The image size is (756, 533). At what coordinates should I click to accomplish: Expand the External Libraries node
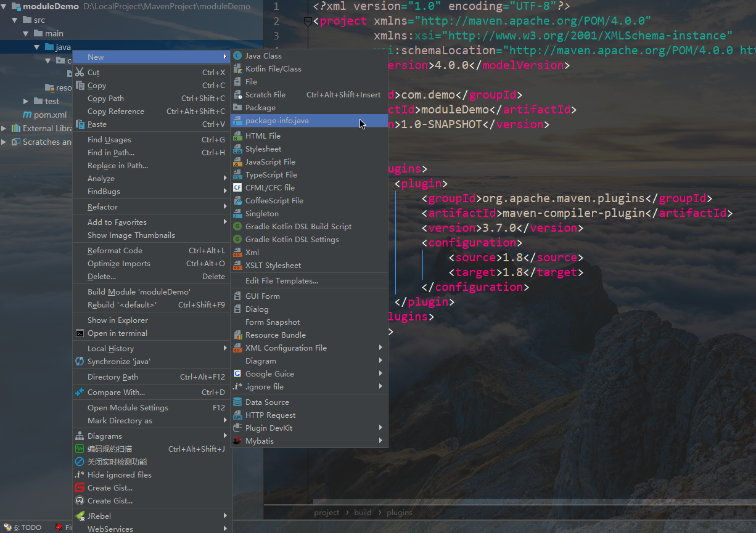(4, 128)
